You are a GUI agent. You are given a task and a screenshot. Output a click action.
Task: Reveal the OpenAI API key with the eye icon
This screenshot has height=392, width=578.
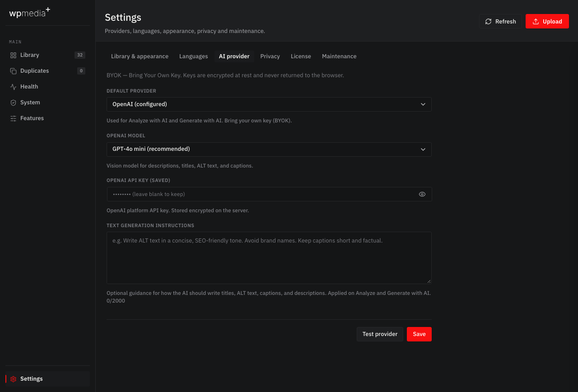422,194
